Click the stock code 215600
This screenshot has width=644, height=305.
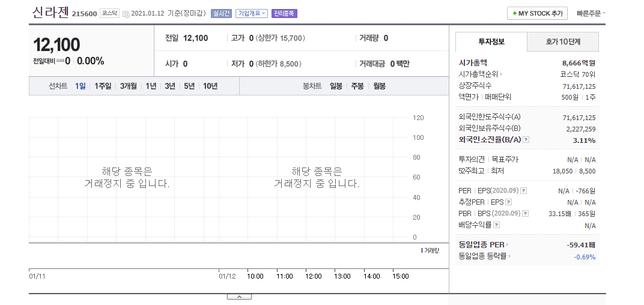[x=85, y=14]
